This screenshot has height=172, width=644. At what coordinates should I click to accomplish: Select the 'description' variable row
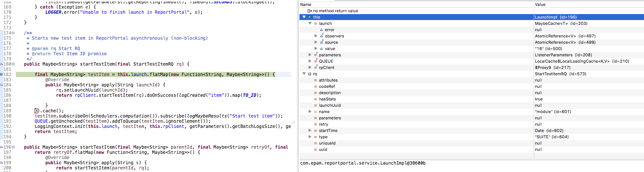pyautogui.click(x=471, y=93)
